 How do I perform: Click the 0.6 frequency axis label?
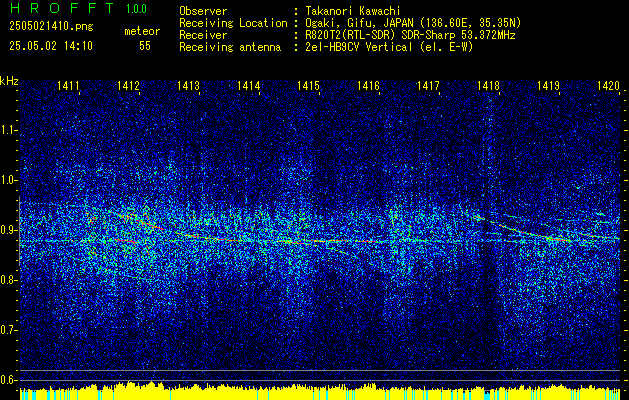pos(8,380)
